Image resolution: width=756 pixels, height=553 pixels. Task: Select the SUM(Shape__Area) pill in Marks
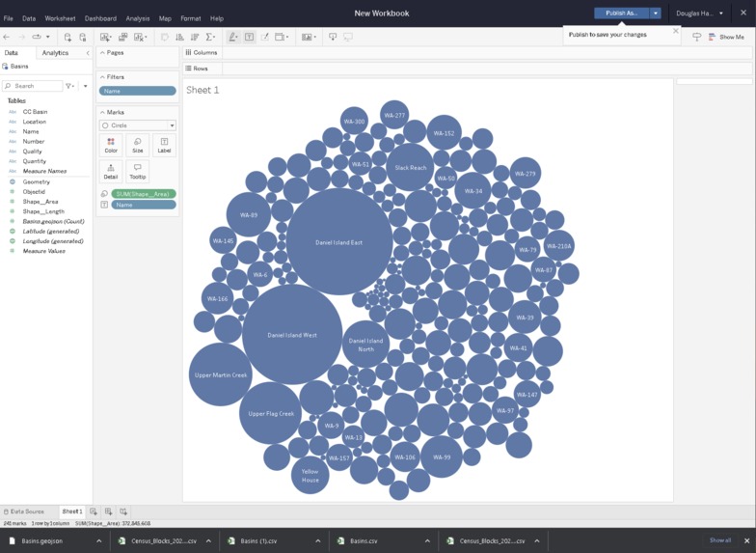pyautogui.click(x=144, y=194)
